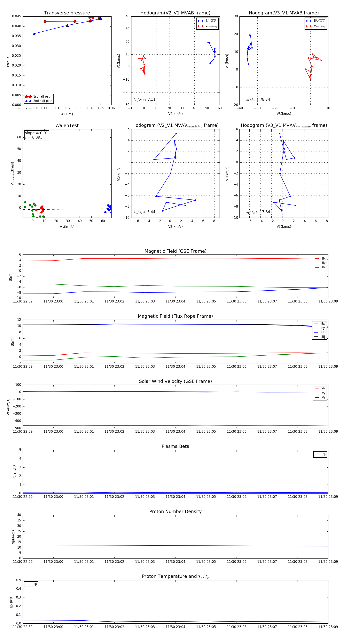Viewport: 351px width, 644px height.
Task: Click the B/√μ0ρ legend entry in V3_V1 MVAB hodogram
Action: click(316, 21)
